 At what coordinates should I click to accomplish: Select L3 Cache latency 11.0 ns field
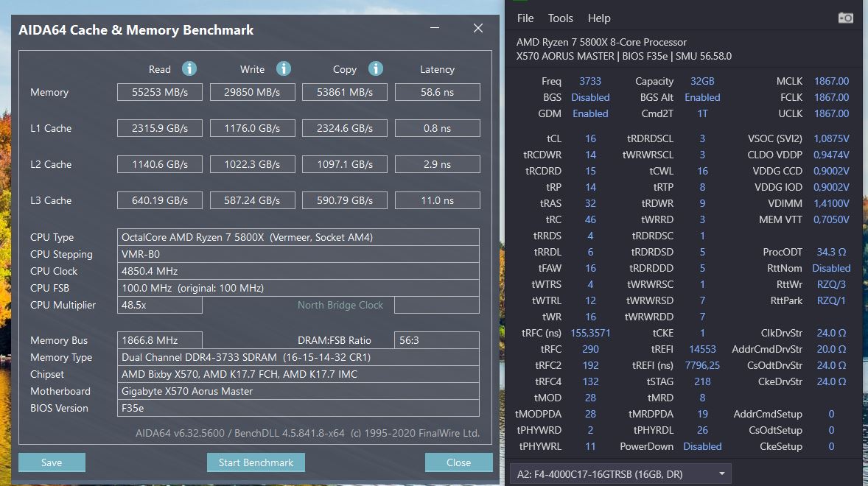(438, 200)
